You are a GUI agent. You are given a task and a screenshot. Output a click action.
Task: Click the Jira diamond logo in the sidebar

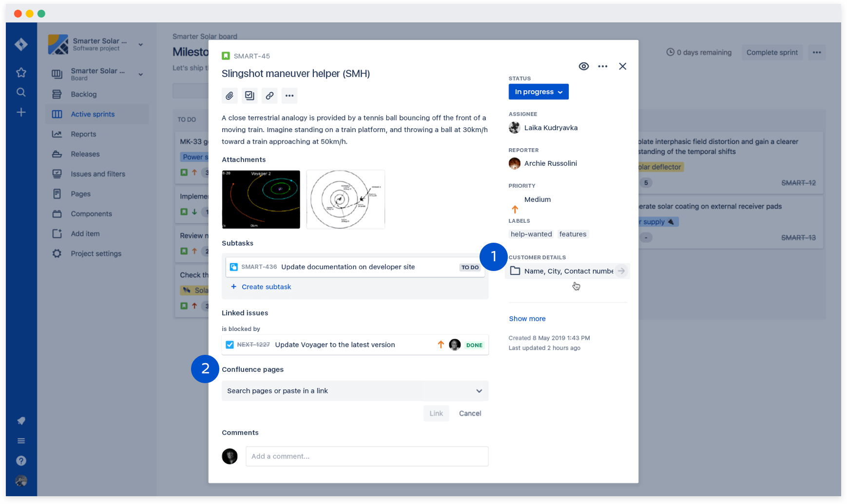[x=21, y=44]
